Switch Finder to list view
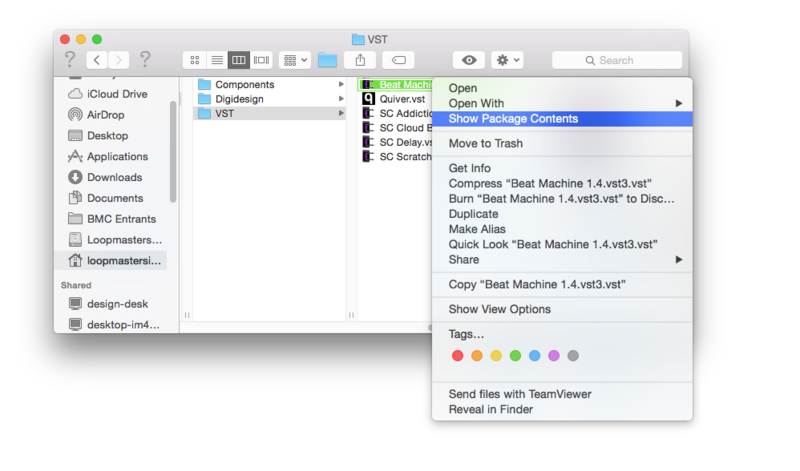Viewport: 800px width, 471px height. coord(217,60)
